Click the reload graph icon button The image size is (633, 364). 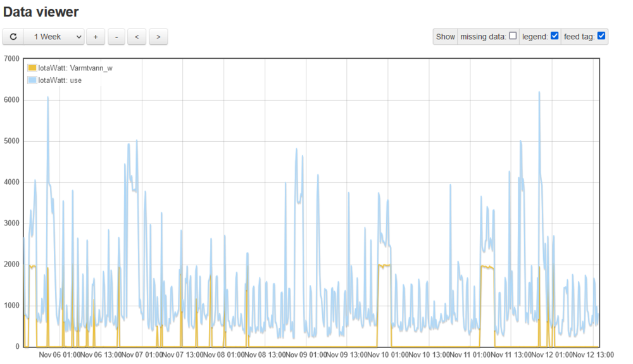coord(13,37)
